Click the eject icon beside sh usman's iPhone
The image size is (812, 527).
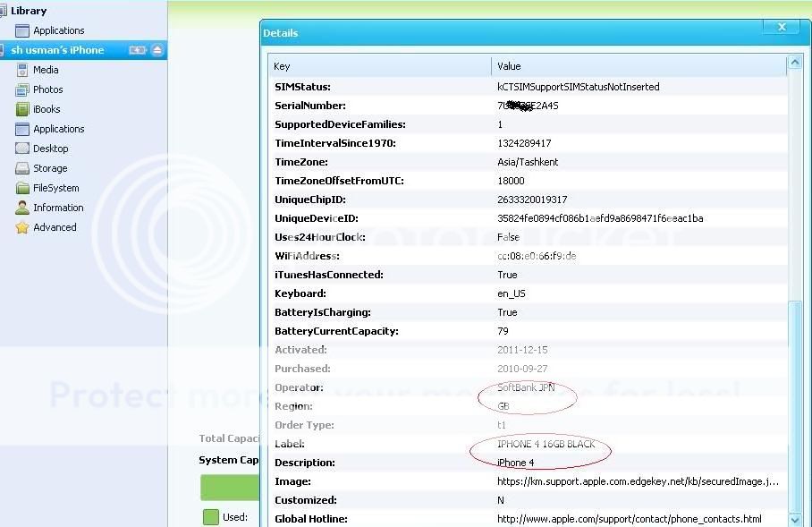click(157, 50)
